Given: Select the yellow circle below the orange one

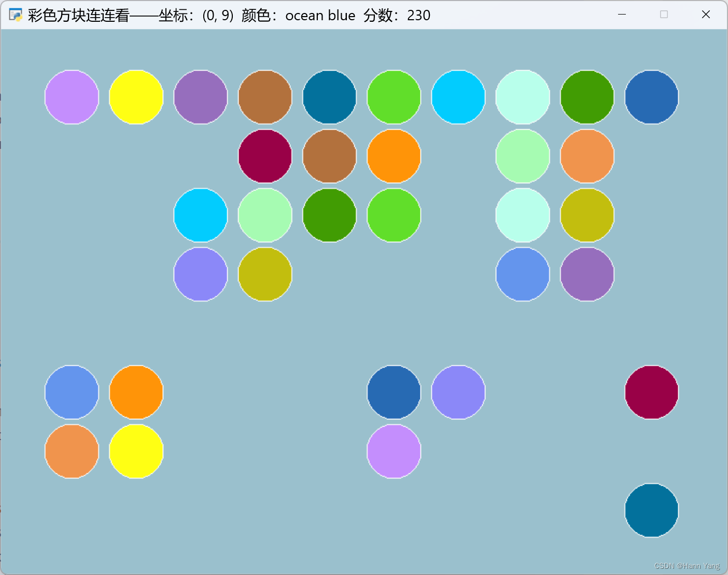Looking at the screenshot, I should click(136, 451).
